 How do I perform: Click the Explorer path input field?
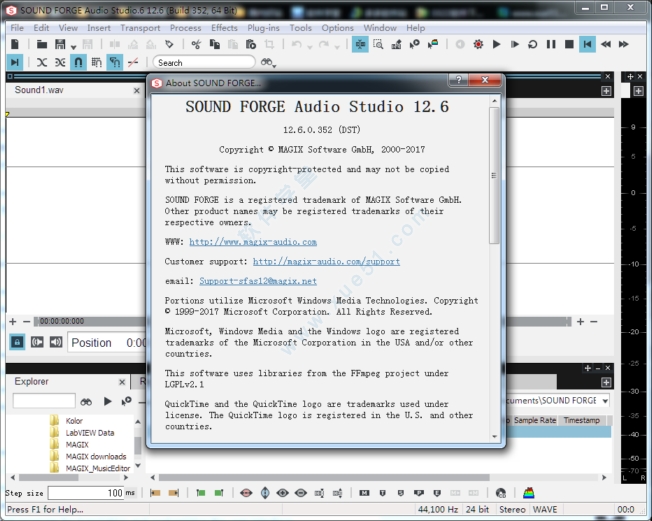pos(44,401)
